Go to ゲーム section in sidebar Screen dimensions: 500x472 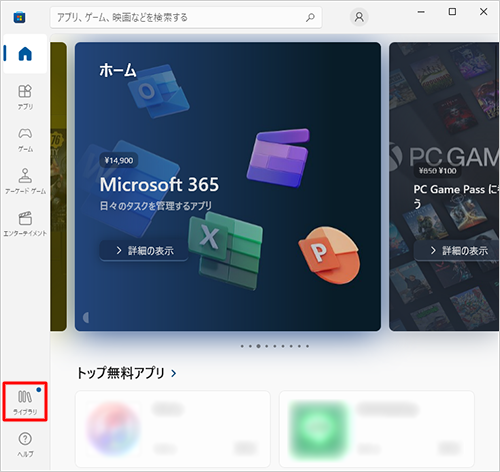coord(25,140)
